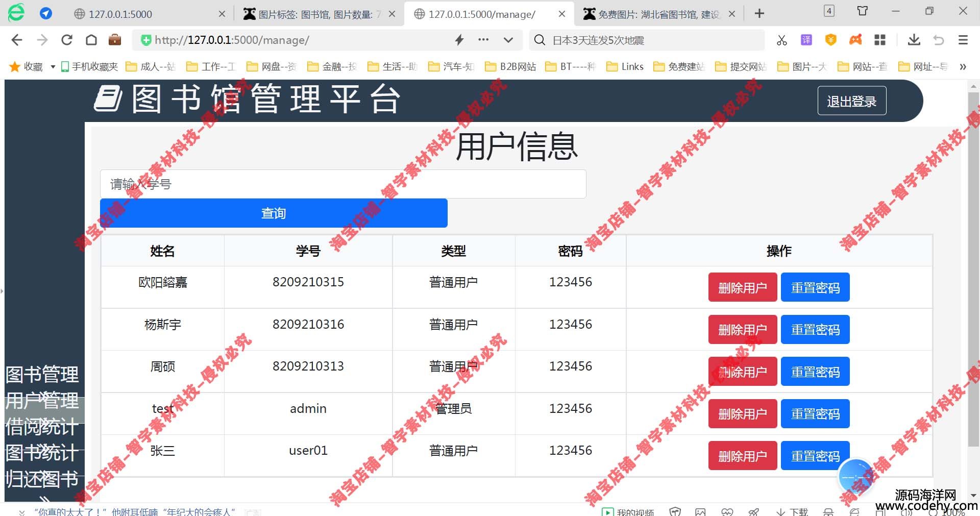Screen dimensions: 980x516
Task: Click the undo closed-tab arrow
Action: click(938, 40)
